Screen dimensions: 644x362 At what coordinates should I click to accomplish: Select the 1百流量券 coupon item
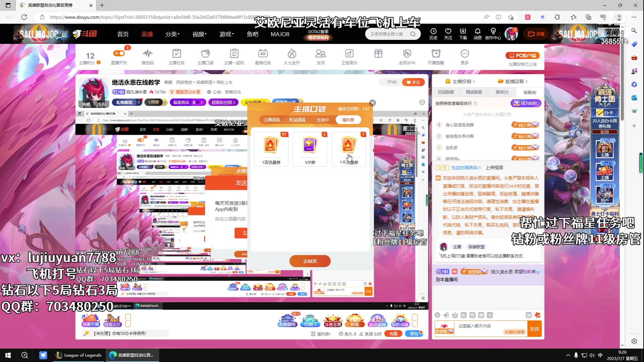click(x=271, y=149)
